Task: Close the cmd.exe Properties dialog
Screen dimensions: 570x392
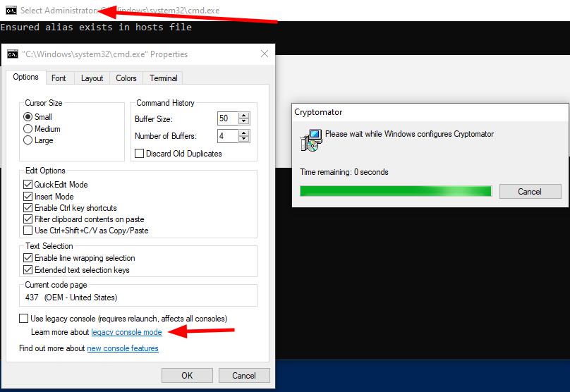Action: pos(265,54)
